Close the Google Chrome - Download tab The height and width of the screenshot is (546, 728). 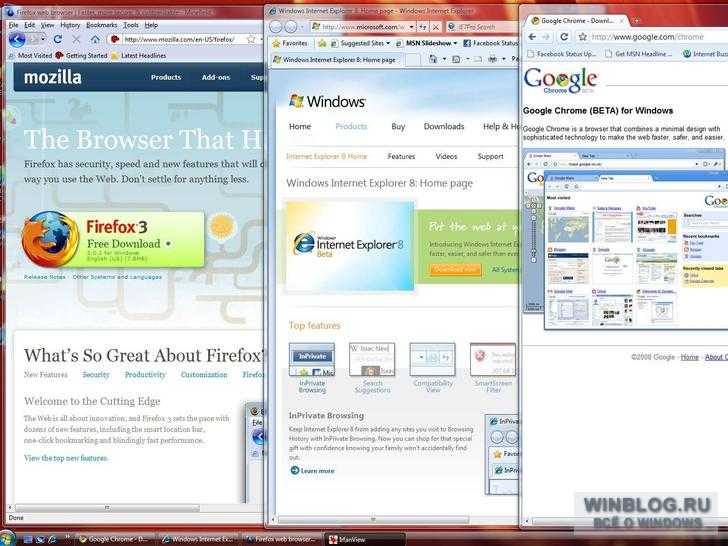[x=622, y=21]
